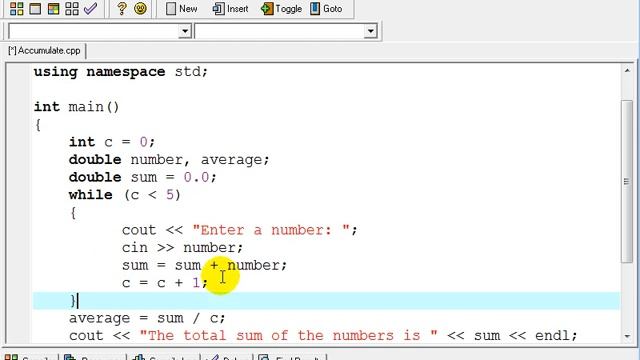Click the vertical scrollbar thumb

[627, 182]
